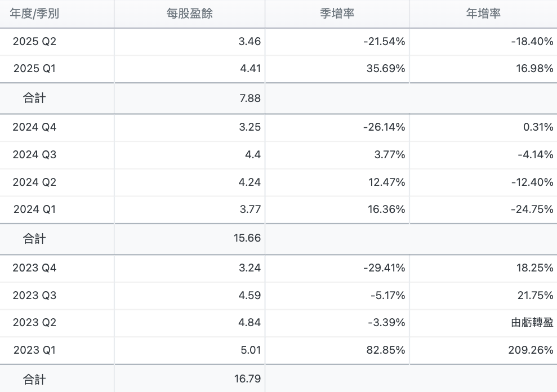The image size is (557, 392).
Task: Click the 由虧轉盈 cell for 2023 Q2
Action: tap(532, 323)
